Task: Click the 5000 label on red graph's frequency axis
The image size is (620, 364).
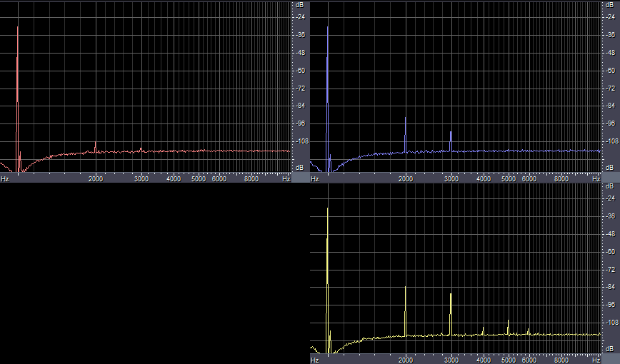Action: (x=199, y=179)
